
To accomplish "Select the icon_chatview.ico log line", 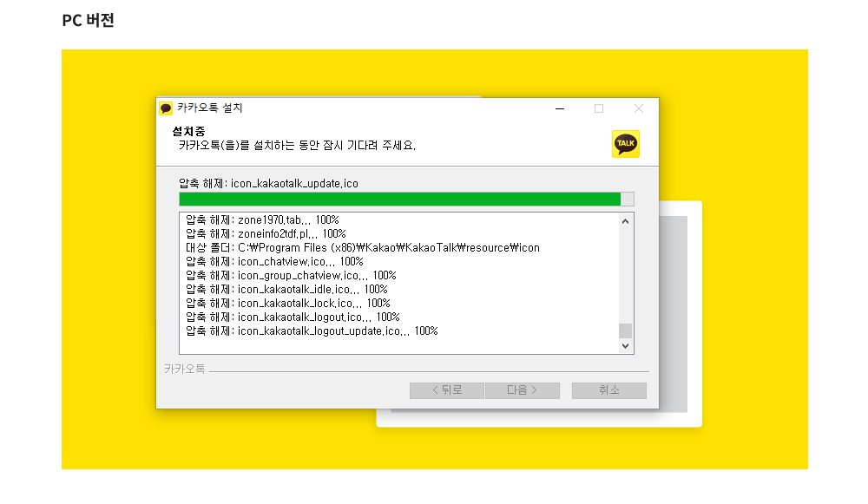I will pos(274,262).
